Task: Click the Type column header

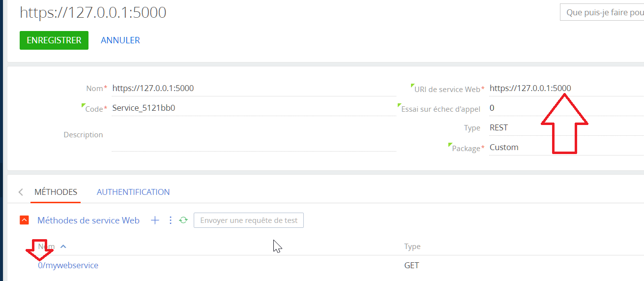Action: click(412, 246)
